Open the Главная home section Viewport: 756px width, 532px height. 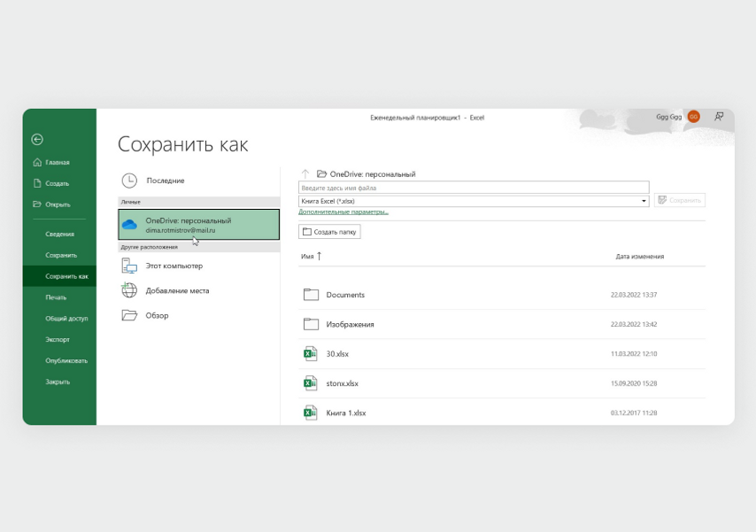(x=51, y=163)
